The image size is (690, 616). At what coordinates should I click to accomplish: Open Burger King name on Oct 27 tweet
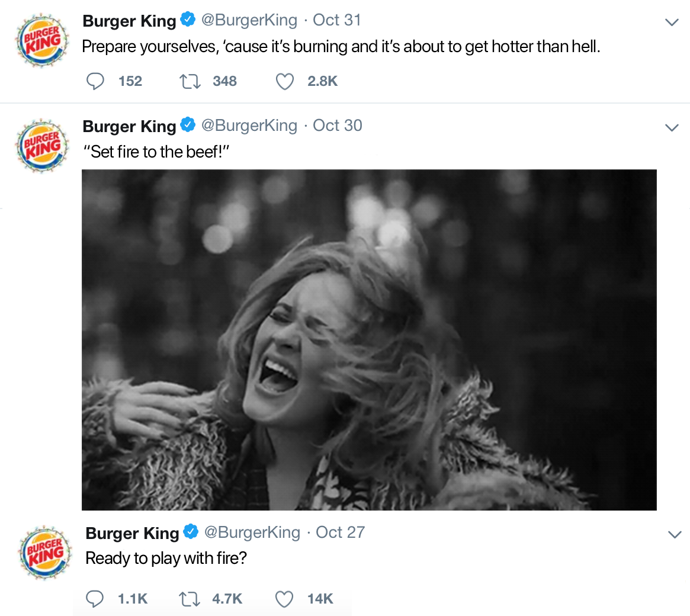pyautogui.click(x=133, y=533)
